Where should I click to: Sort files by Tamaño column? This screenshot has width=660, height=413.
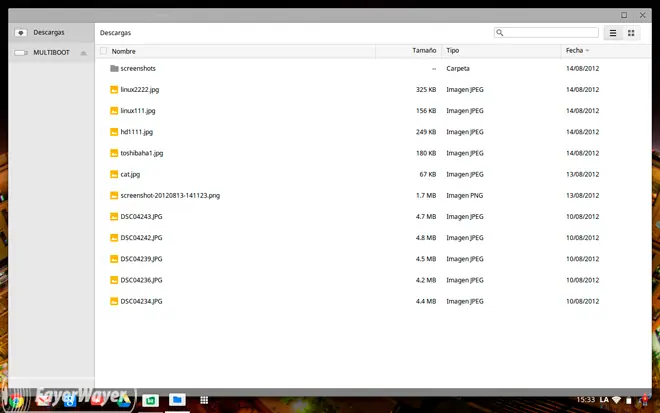pyautogui.click(x=424, y=51)
